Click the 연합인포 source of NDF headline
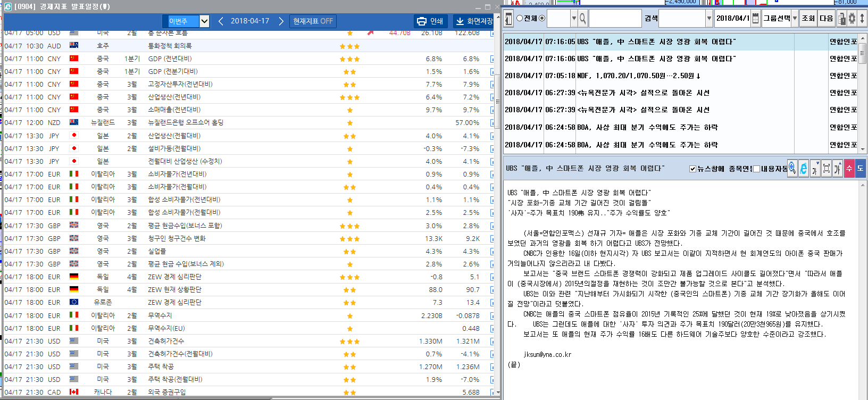The width and height of the screenshot is (868, 400). (x=844, y=76)
